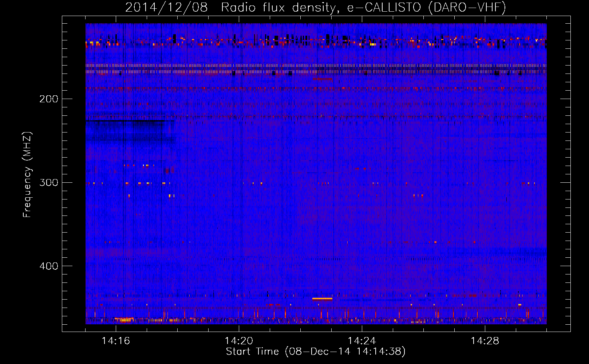Click the '200' frequency axis label

tap(49, 99)
